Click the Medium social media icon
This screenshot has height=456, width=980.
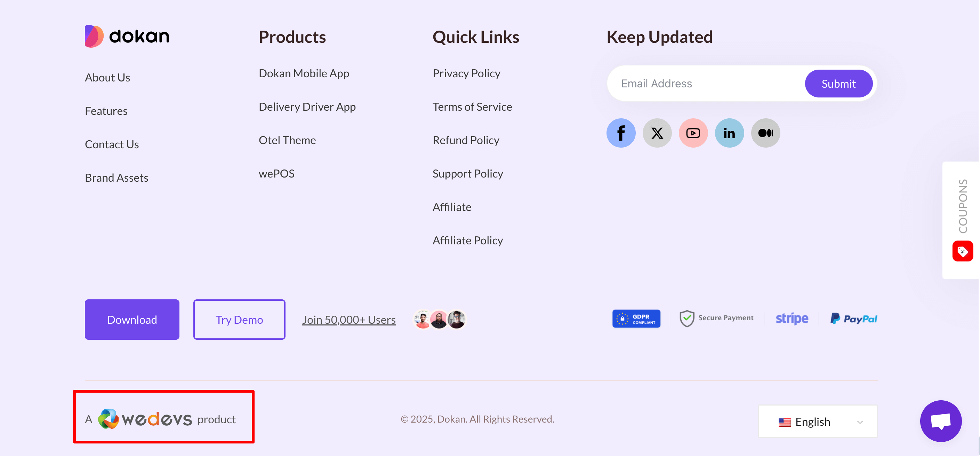[765, 133]
